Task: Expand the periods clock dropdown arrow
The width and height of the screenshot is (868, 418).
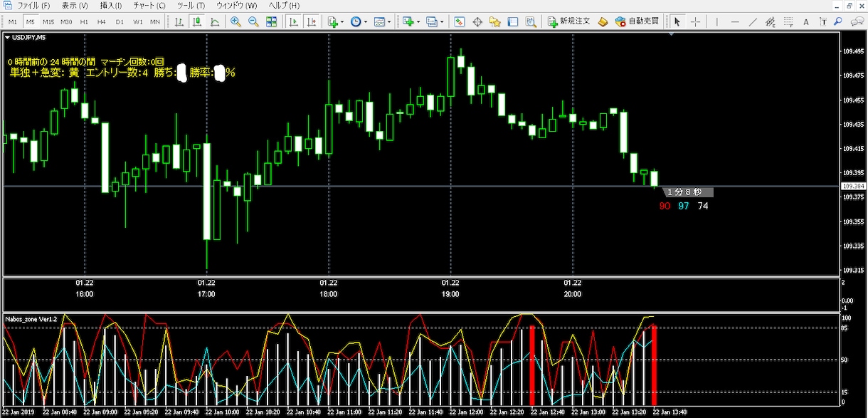Action: (x=366, y=22)
